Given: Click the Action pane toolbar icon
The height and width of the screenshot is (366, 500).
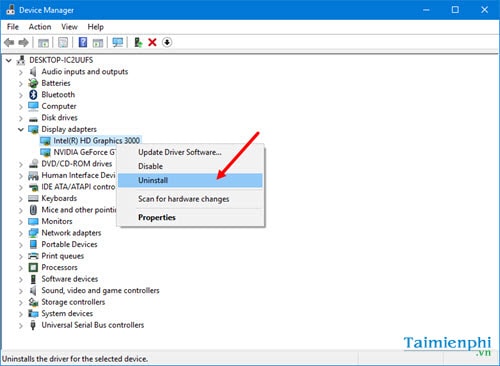Looking at the screenshot, I should pyautogui.click(x=98, y=43).
